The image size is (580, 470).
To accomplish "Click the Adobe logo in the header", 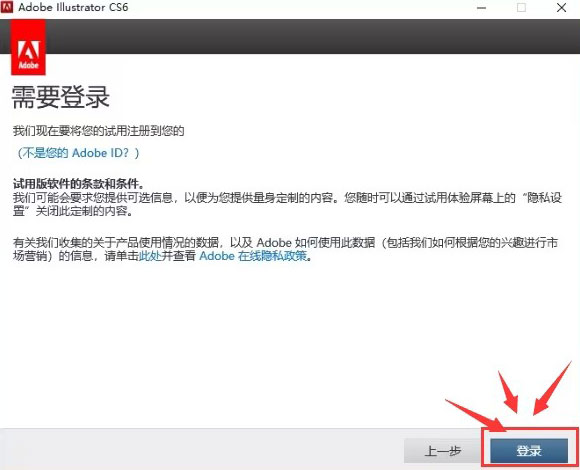I will coord(28,47).
